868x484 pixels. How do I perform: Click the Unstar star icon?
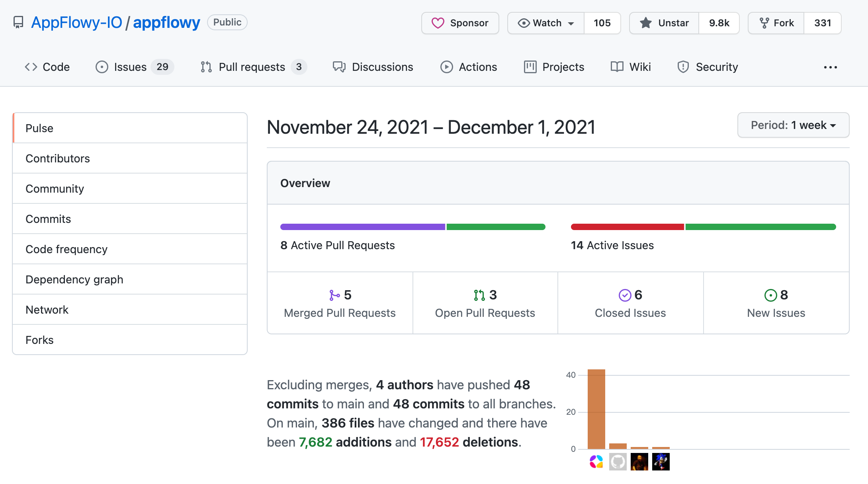tap(646, 23)
